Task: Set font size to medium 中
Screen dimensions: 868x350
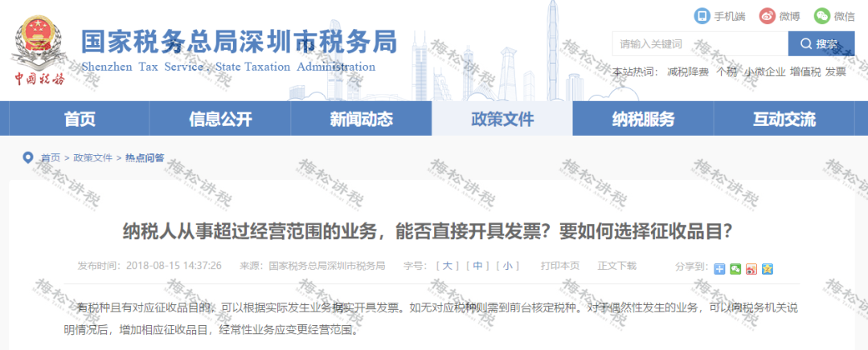Action: click(477, 266)
